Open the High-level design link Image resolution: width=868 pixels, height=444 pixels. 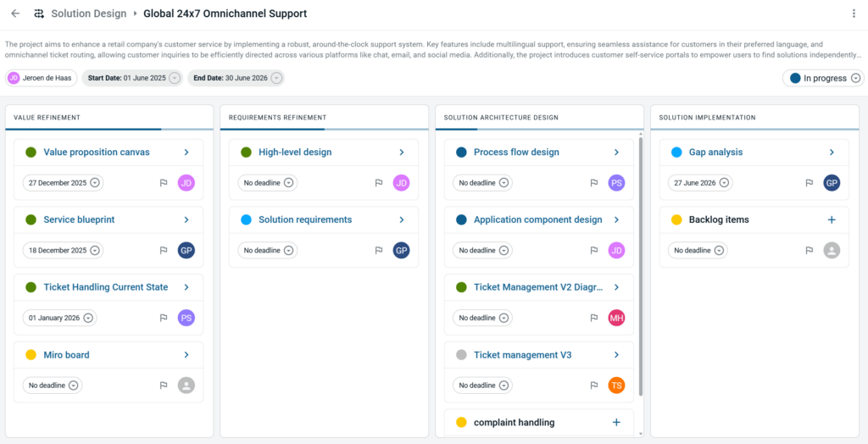point(295,153)
